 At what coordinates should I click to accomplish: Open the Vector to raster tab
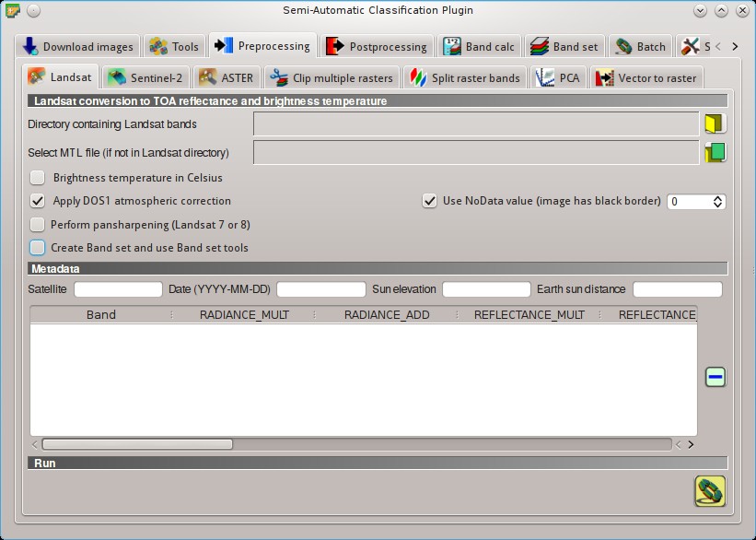point(646,77)
